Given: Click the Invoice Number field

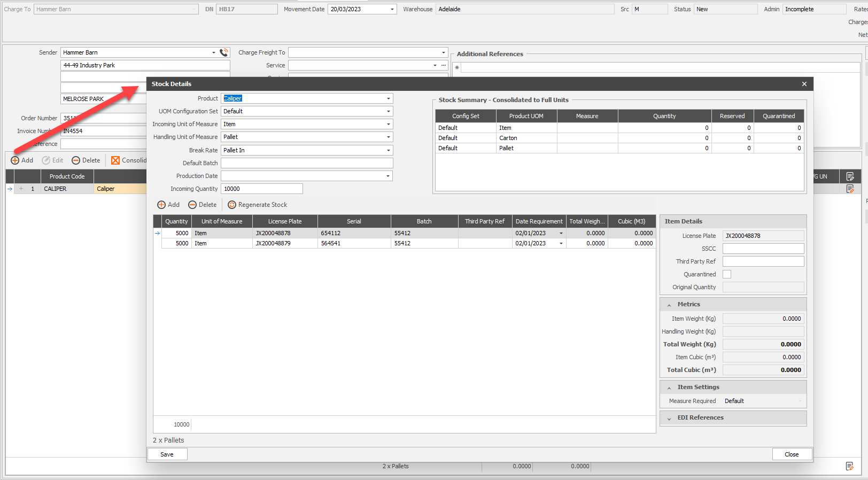Looking at the screenshot, I should pos(103,131).
